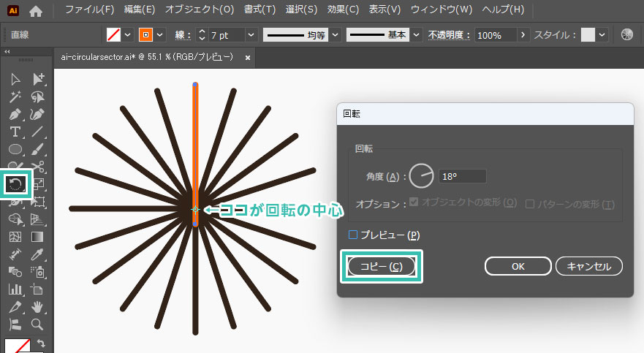The image size is (644, 353).
Task: Open the オブジェクト(O) menu
Action: click(x=200, y=10)
